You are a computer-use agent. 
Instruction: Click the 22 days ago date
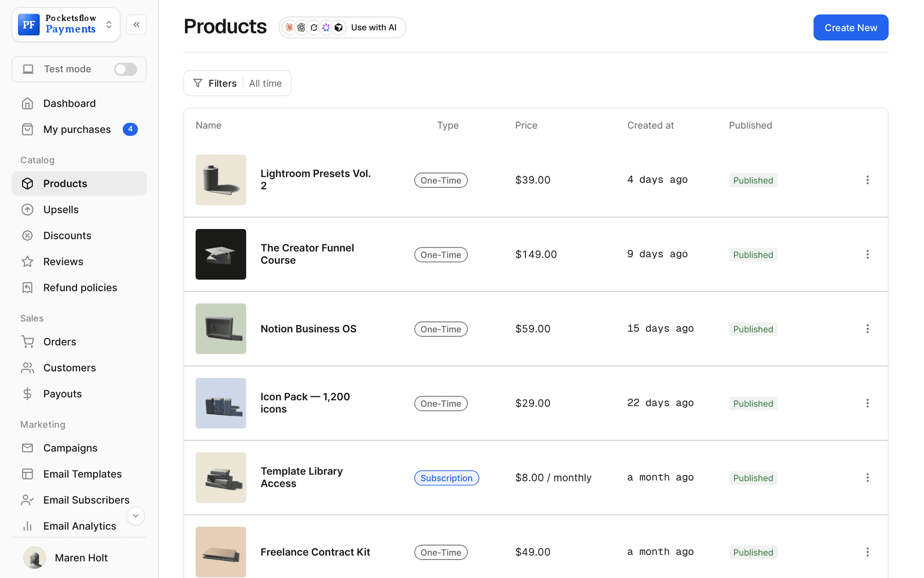(661, 403)
